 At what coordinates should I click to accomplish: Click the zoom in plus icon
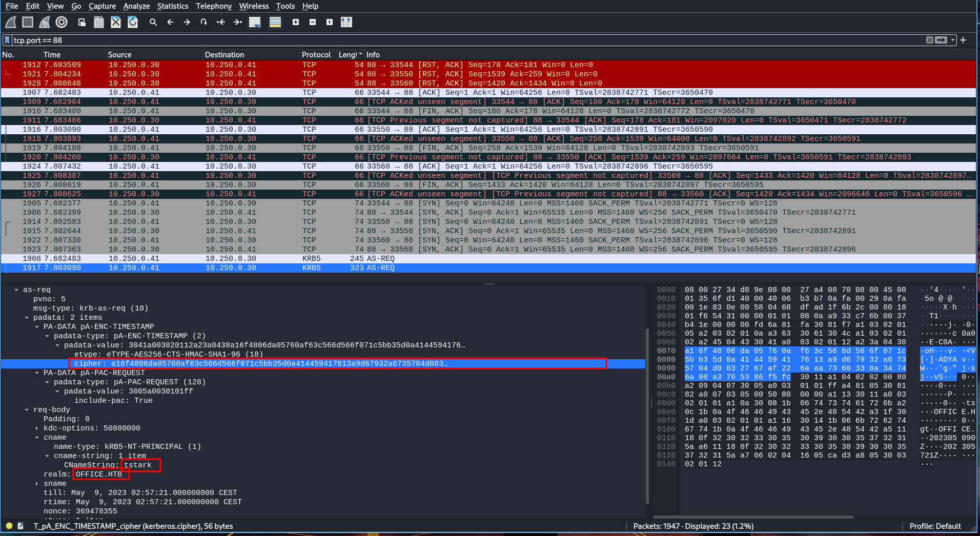[296, 22]
